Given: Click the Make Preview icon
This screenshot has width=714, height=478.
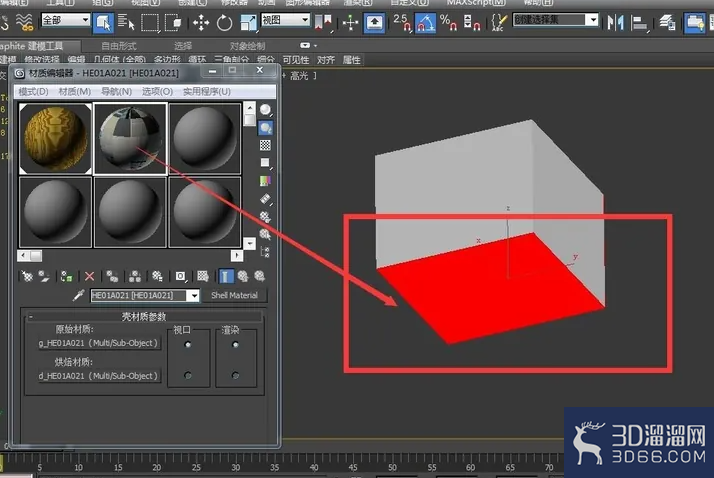Looking at the screenshot, I should [265, 198].
